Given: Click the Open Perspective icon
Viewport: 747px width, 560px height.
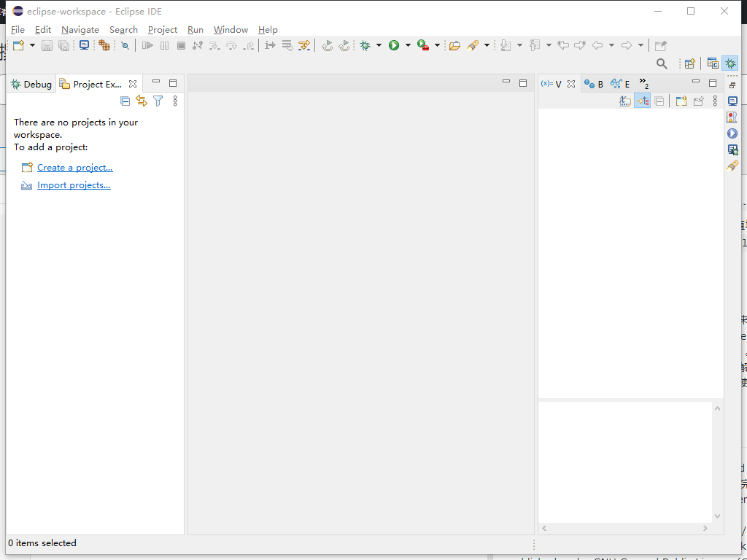Looking at the screenshot, I should pos(689,63).
